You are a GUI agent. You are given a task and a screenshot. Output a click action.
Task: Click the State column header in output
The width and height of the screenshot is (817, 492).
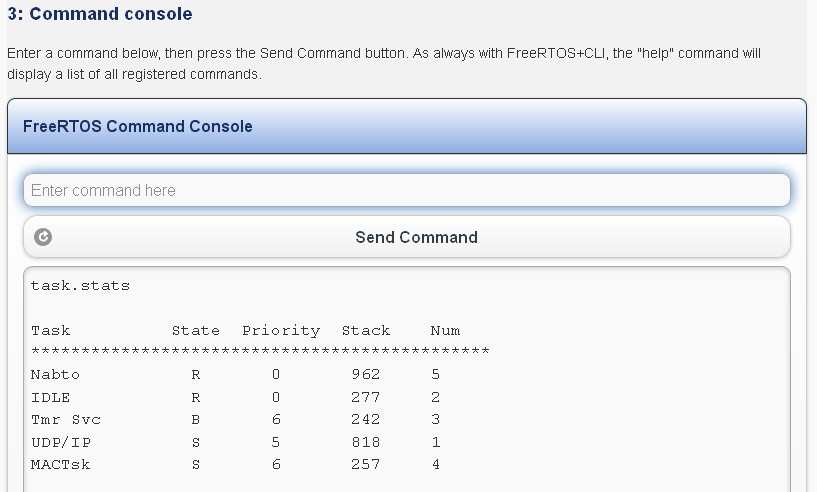click(x=195, y=331)
